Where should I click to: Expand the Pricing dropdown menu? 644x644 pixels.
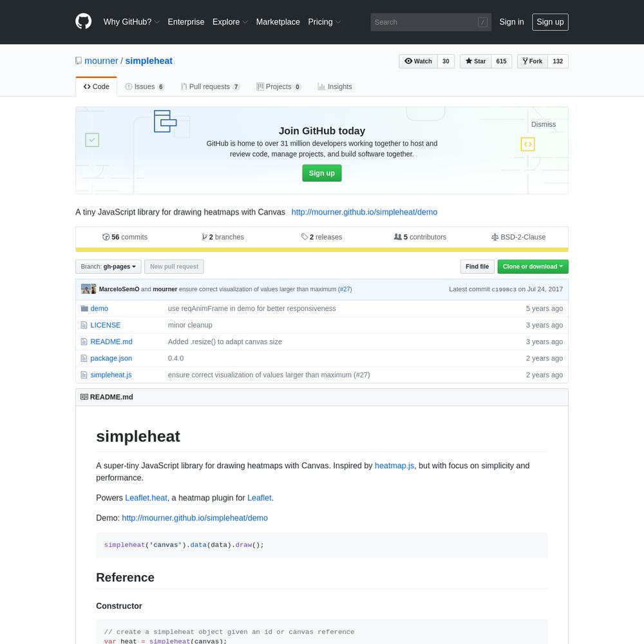[x=325, y=22]
